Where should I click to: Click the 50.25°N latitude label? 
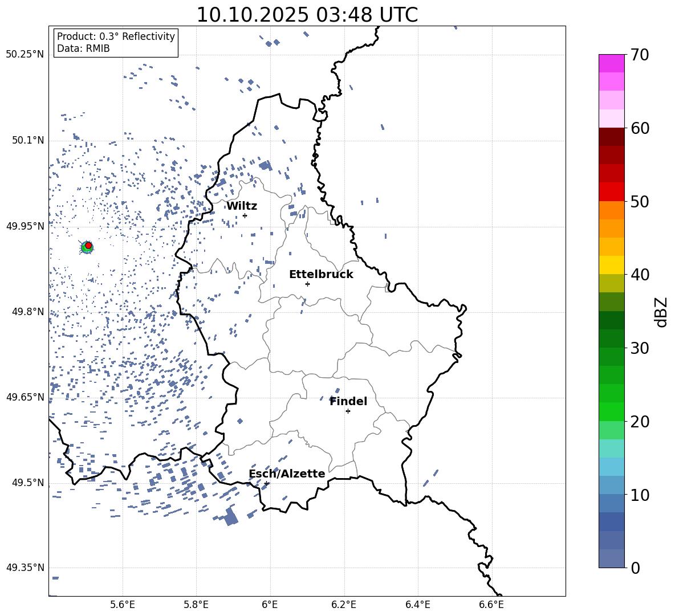click(x=25, y=55)
